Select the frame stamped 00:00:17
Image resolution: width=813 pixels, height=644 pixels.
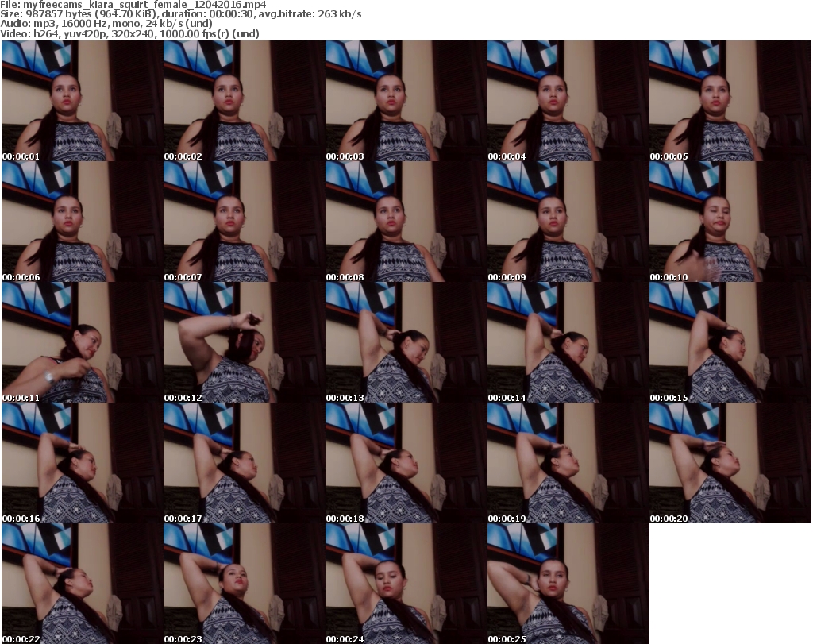tap(245, 463)
